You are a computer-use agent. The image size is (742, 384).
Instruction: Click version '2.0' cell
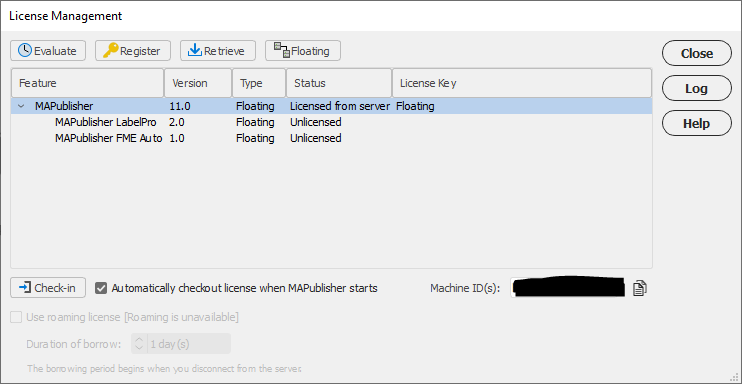pyautogui.click(x=177, y=122)
